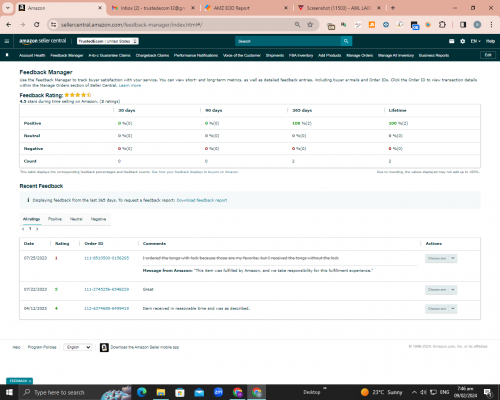Click the zoom magnifier icon in address bar
Viewport: 500px width, 400px height.
pyautogui.click(x=297, y=25)
